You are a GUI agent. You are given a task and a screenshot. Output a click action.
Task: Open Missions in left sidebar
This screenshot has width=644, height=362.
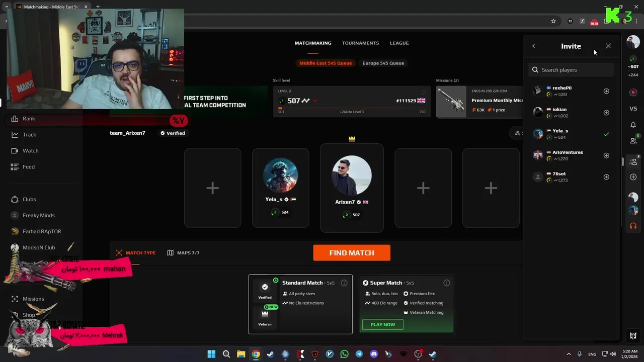point(33,299)
